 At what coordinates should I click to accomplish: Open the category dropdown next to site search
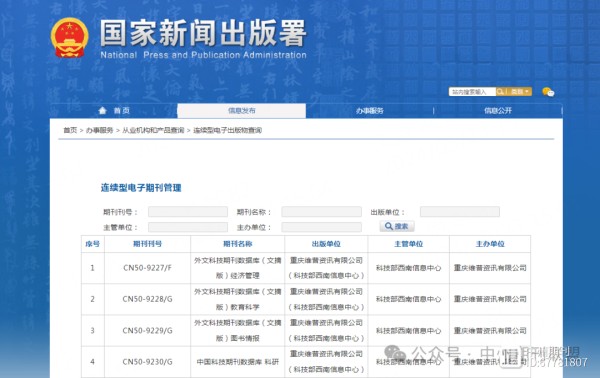tap(520, 91)
